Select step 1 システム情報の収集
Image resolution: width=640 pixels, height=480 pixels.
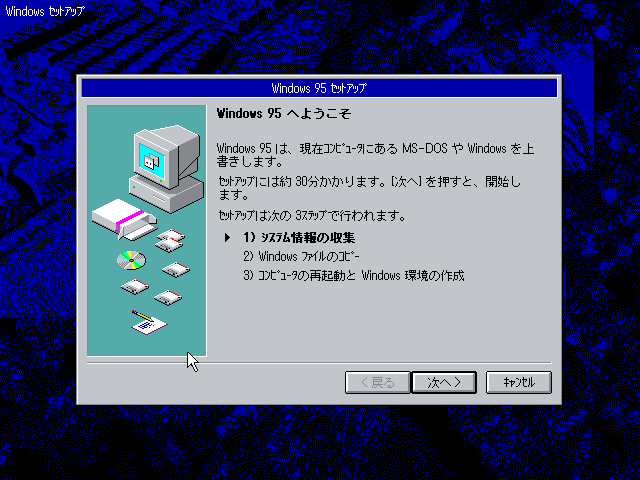[299, 238]
